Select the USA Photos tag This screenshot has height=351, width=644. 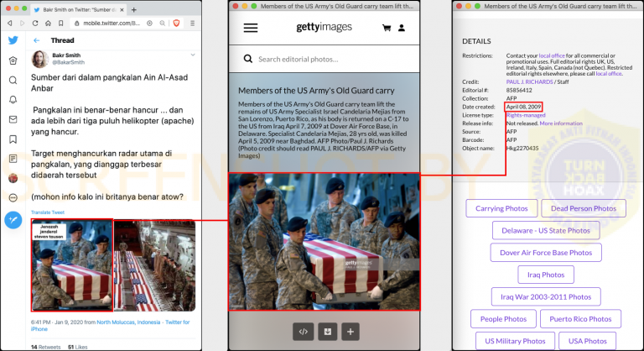(587, 341)
